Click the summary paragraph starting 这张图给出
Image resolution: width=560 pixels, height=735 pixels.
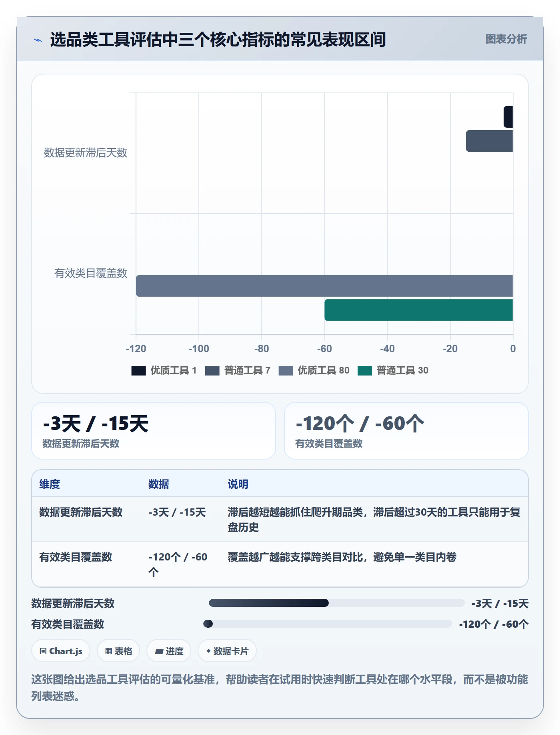[x=280, y=687]
